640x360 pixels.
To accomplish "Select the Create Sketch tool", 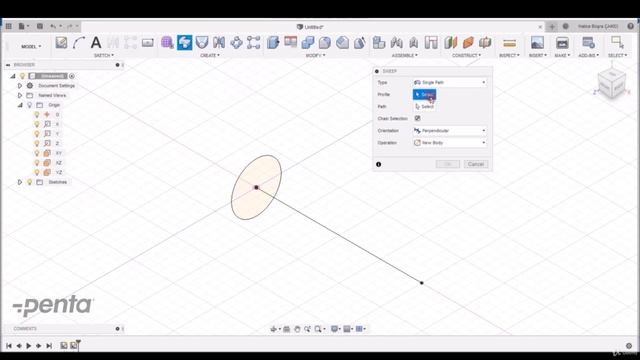I will pos(61,42).
